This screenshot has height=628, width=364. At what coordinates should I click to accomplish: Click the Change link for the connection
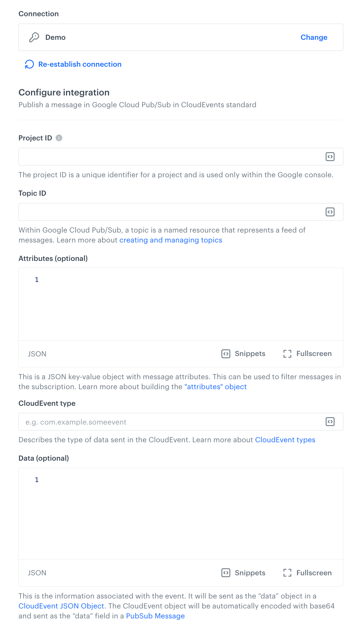314,37
